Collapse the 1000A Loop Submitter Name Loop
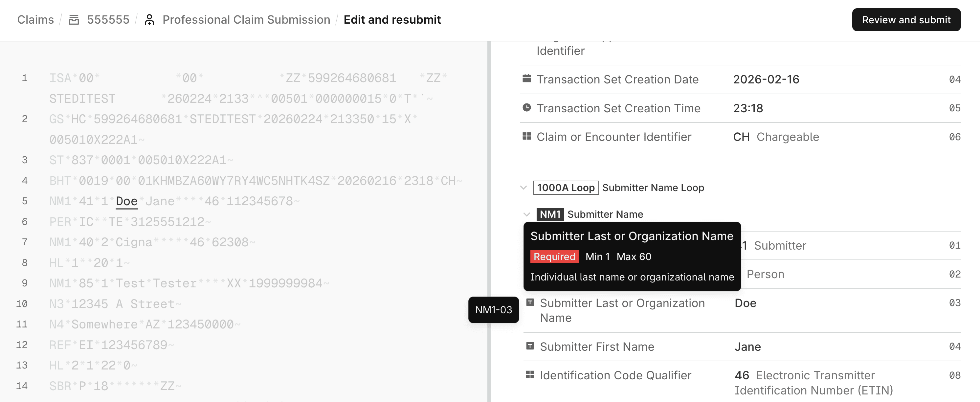Image resolution: width=980 pixels, height=402 pixels. tap(524, 188)
